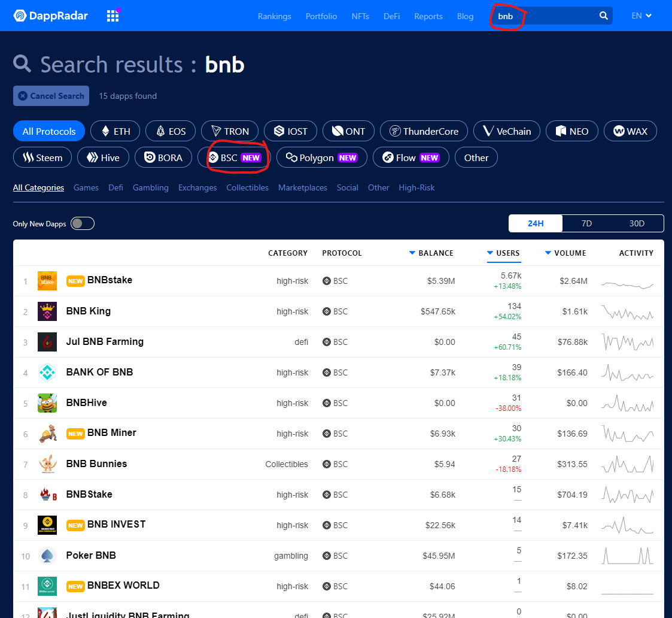This screenshot has height=618, width=672.
Task: Filter by EOS protocol
Action: pos(171,131)
